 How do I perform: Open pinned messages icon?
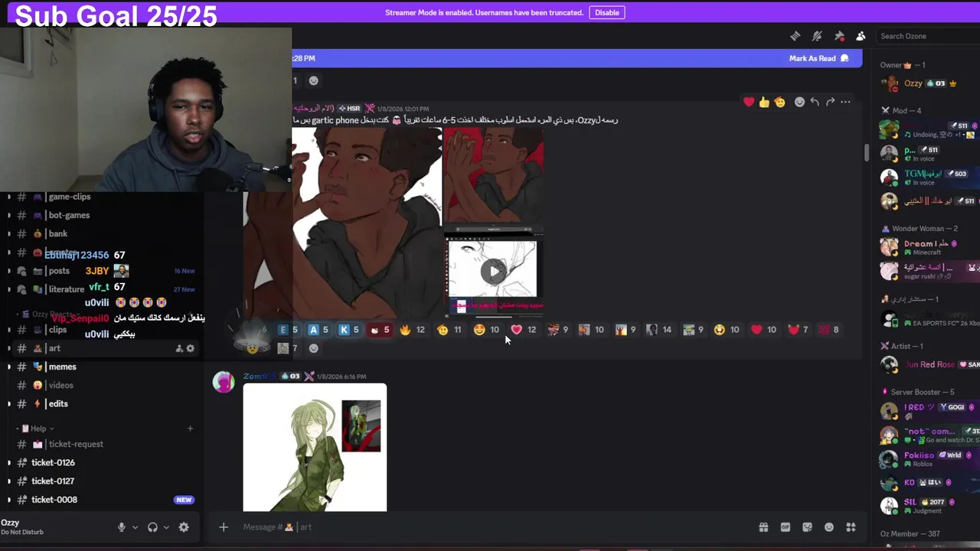click(839, 36)
